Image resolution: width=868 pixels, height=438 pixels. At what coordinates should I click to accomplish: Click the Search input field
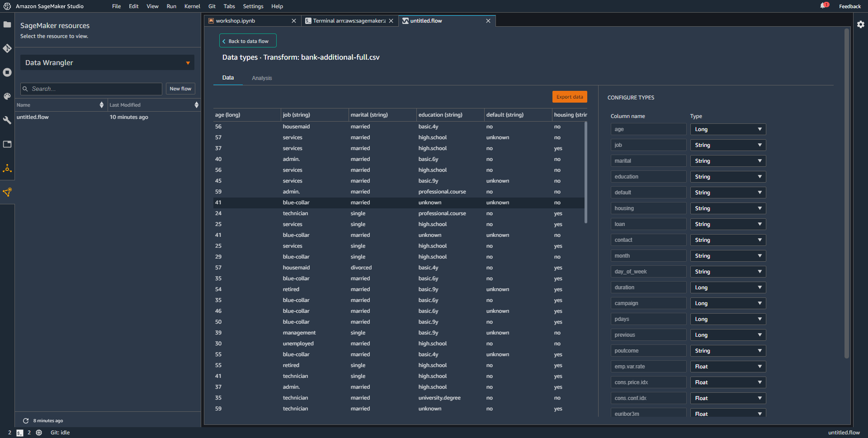91,89
